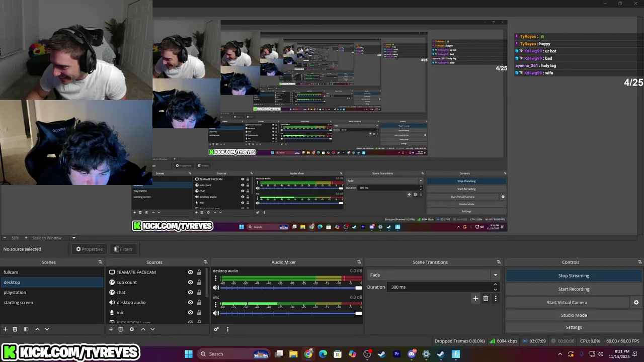This screenshot has height=362, width=644.
Task: Open source Properties button
Action: point(89,249)
